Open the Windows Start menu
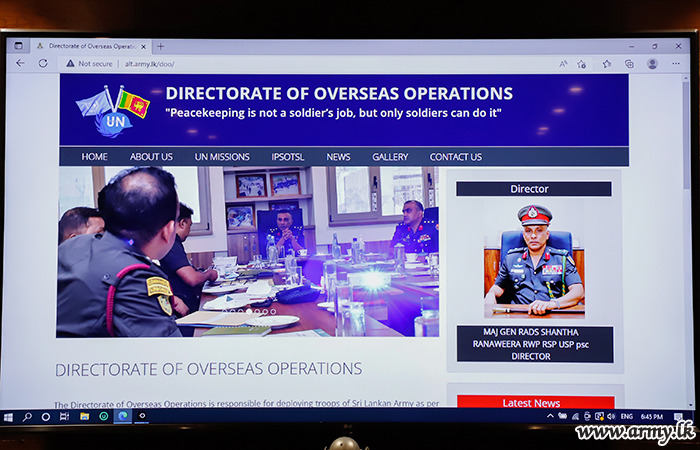The height and width of the screenshot is (450, 700). coord(8,417)
